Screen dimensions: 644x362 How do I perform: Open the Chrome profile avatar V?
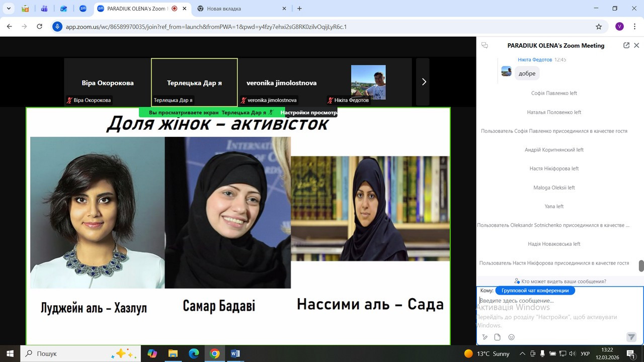point(619,27)
